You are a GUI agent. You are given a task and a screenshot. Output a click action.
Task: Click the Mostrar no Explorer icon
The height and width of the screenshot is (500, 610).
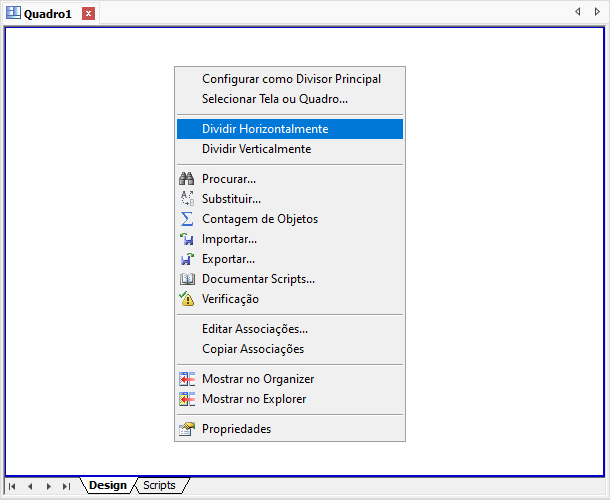click(186, 399)
